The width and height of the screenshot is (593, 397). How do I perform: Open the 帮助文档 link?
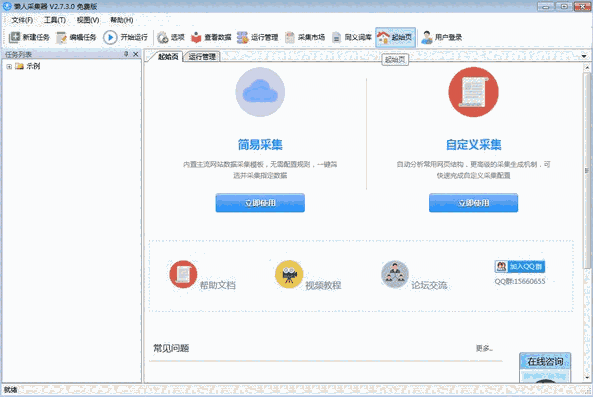[x=217, y=285]
